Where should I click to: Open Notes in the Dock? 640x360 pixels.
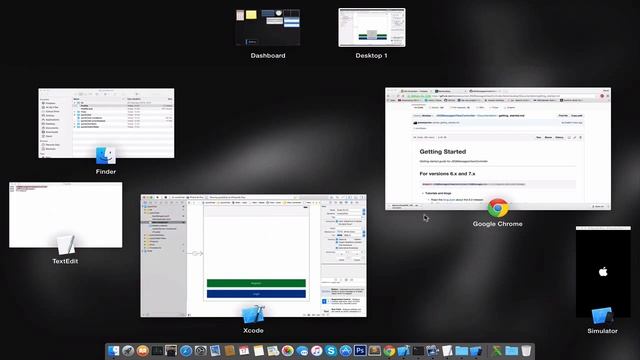coord(259,351)
